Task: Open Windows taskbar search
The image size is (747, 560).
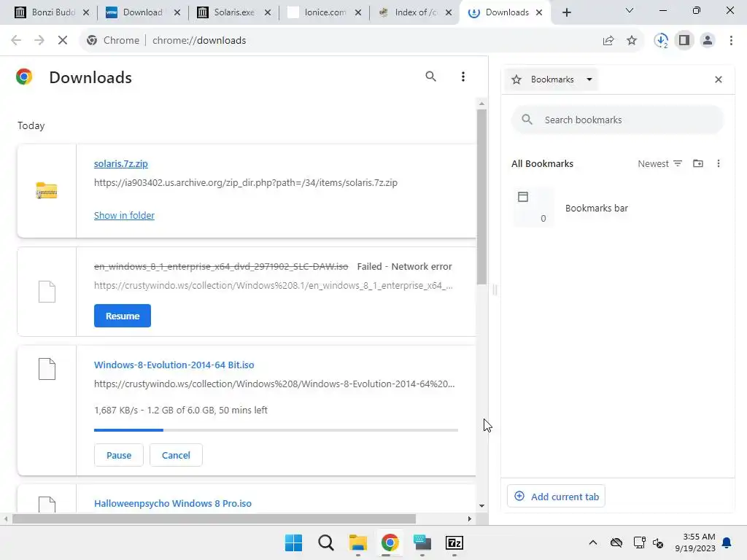Action: [x=326, y=542]
